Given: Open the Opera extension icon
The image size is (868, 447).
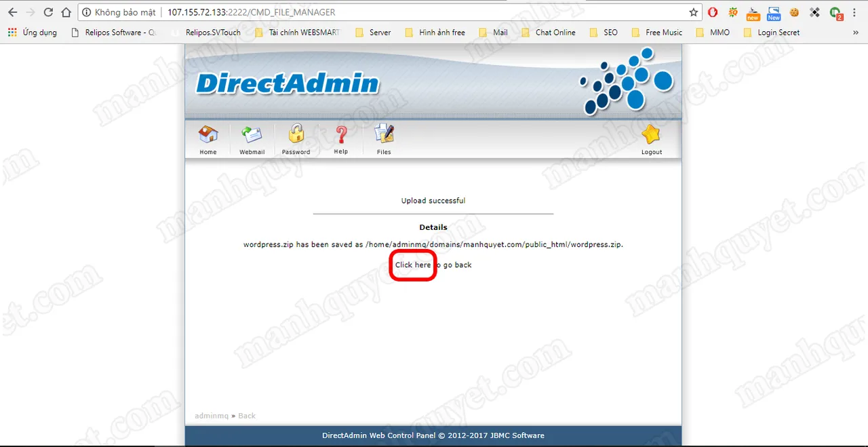Looking at the screenshot, I should [713, 12].
